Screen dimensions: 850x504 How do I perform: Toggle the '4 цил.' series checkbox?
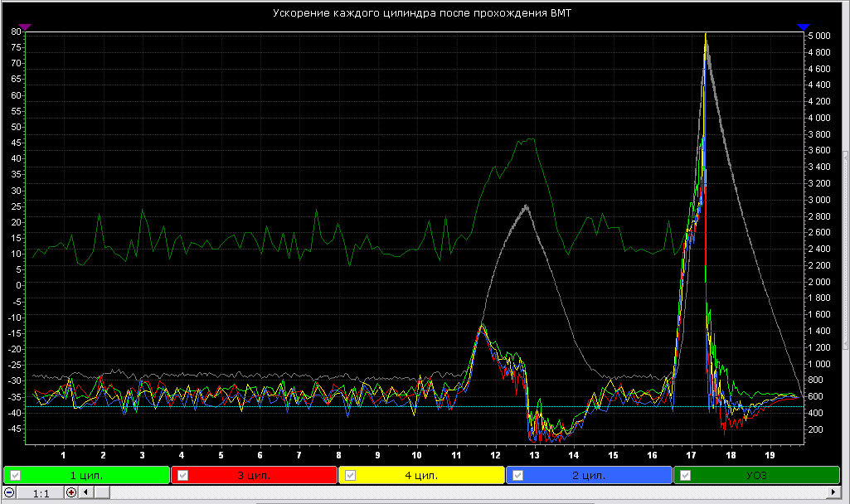click(x=350, y=475)
